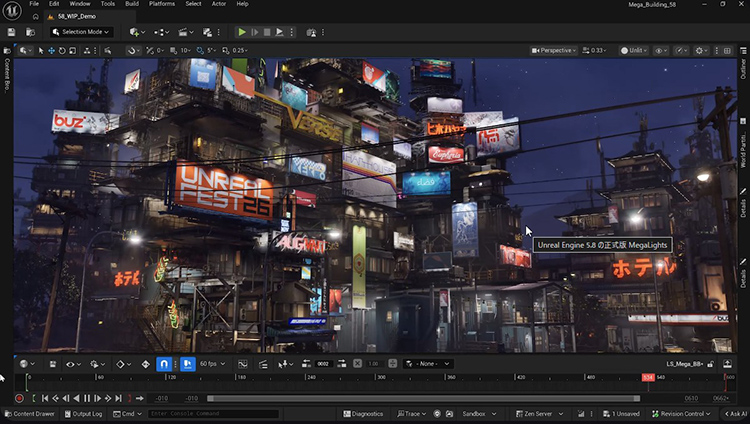
Task: Start Play in Editor with green play button
Action: (242, 32)
